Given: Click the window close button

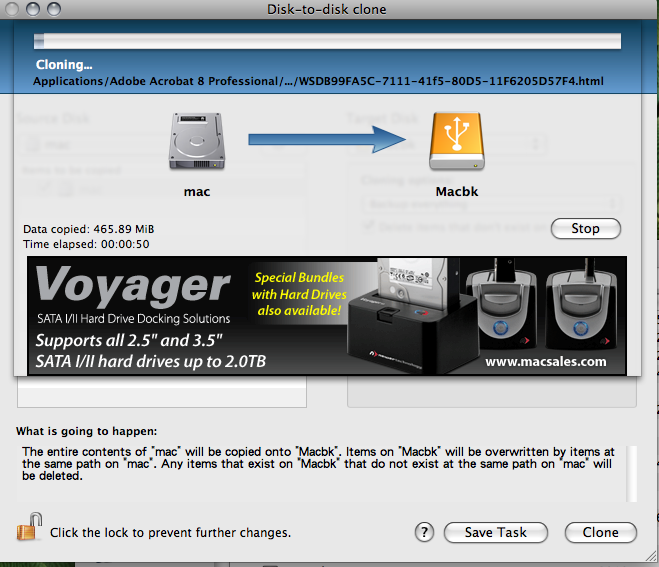Looking at the screenshot, I should [x=11, y=9].
